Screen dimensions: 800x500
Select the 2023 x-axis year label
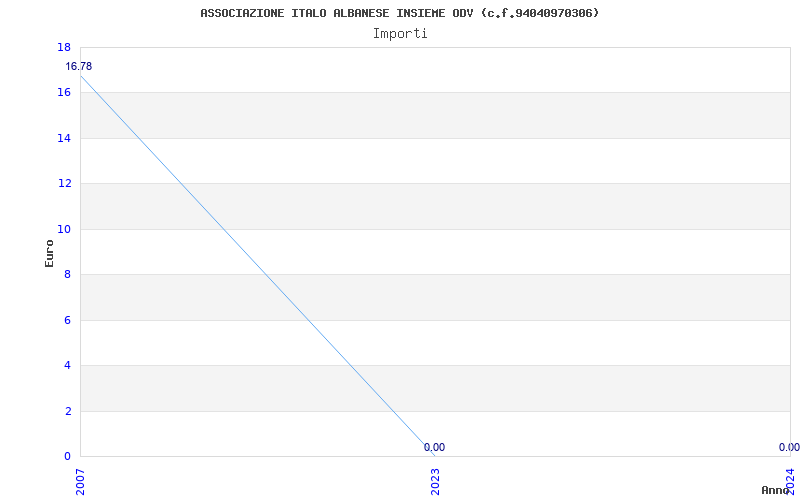(x=435, y=482)
